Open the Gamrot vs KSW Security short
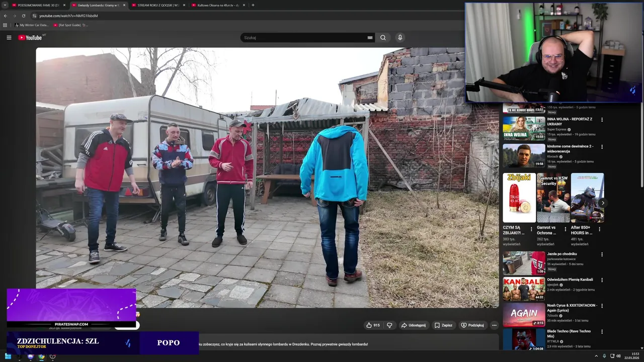This screenshot has height=362, width=644. pos(553,198)
